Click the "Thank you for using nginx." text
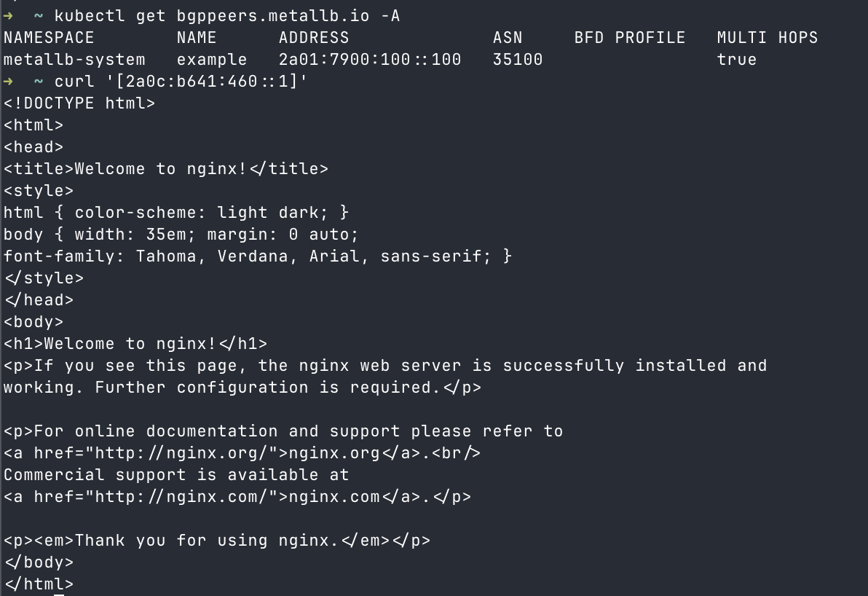The image size is (868, 596). point(207,541)
